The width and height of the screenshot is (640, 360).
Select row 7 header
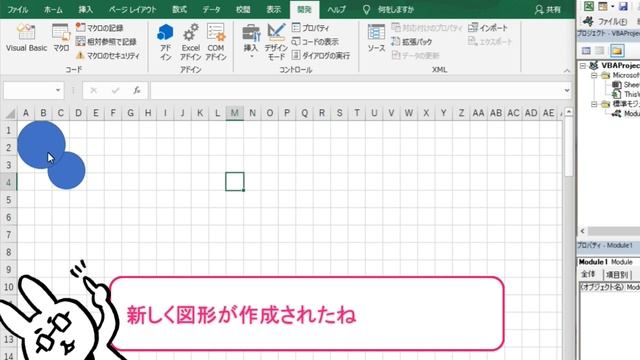click(x=9, y=234)
